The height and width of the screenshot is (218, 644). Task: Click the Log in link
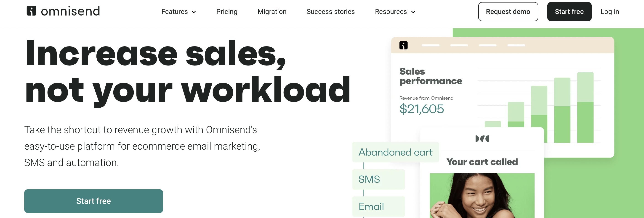(x=609, y=12)
